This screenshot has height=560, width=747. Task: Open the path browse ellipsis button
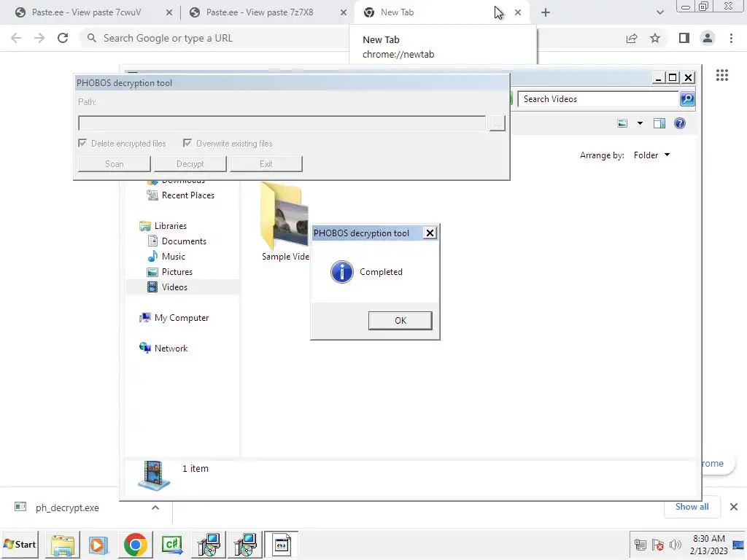point(498,123)
